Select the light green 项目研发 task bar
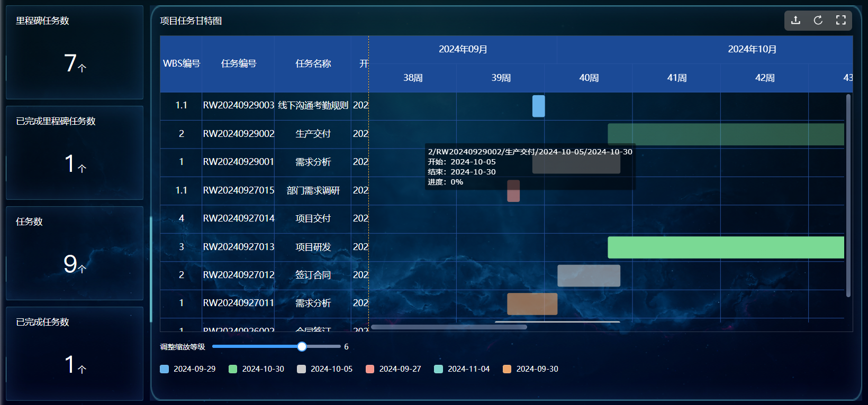 click(x=725, y=247)
